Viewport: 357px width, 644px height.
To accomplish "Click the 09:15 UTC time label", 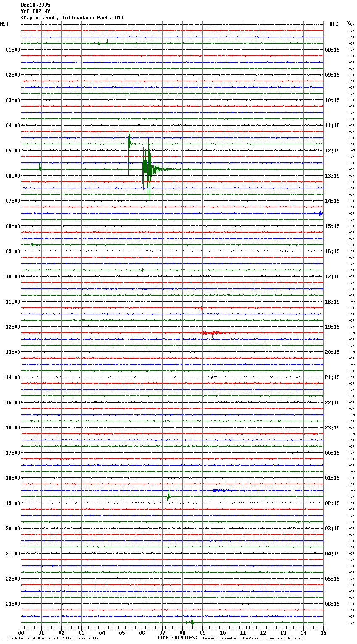I will pos(332,75).
